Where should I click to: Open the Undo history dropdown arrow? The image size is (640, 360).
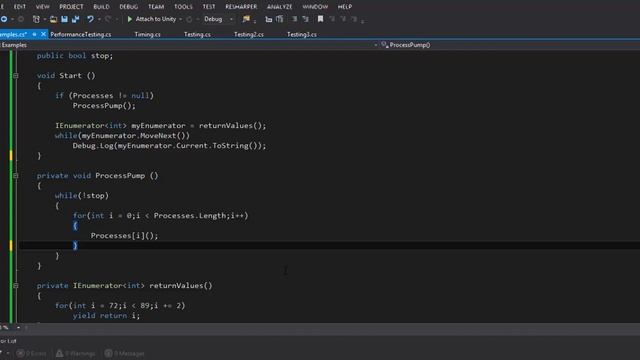(x=99, y=19)
